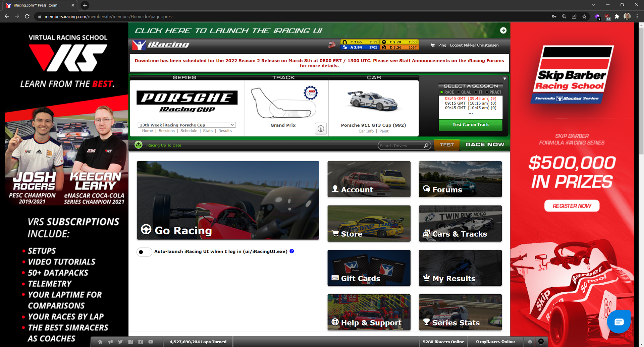Click the browser zoom magnifier icon
Image resolution: width=644 pixels, height=347 pixels.
564,16
